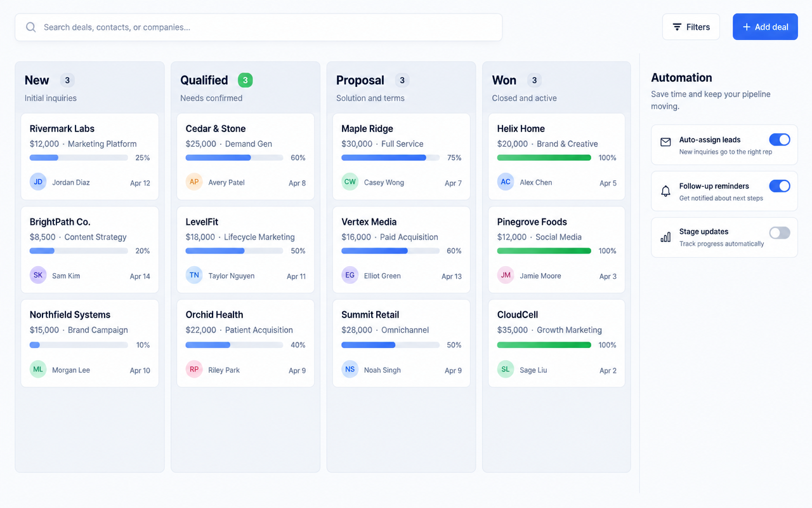The image size is (812, 508).
Task: Click the Rivermark Labs 25% progress bar
Action: click(x=79, y=157)
